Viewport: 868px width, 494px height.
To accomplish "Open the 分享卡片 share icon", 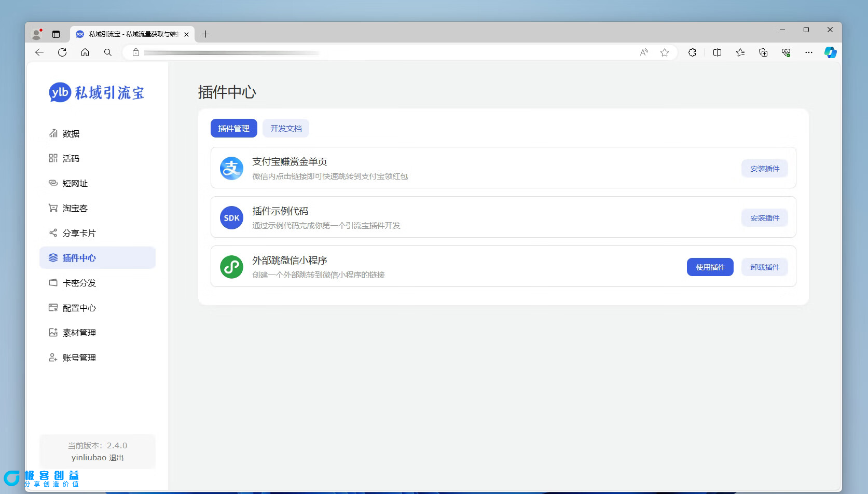I will [x=53, y=233].
